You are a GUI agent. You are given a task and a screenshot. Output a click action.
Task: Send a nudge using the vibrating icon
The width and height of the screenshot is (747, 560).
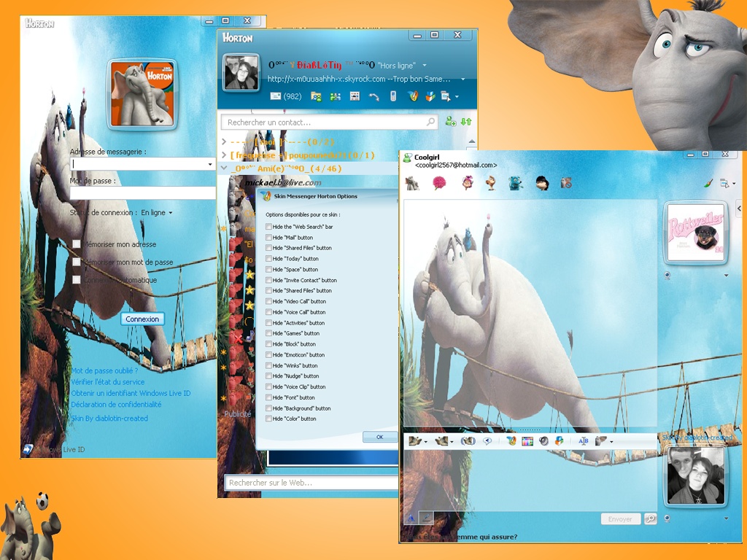click(468, 441)
